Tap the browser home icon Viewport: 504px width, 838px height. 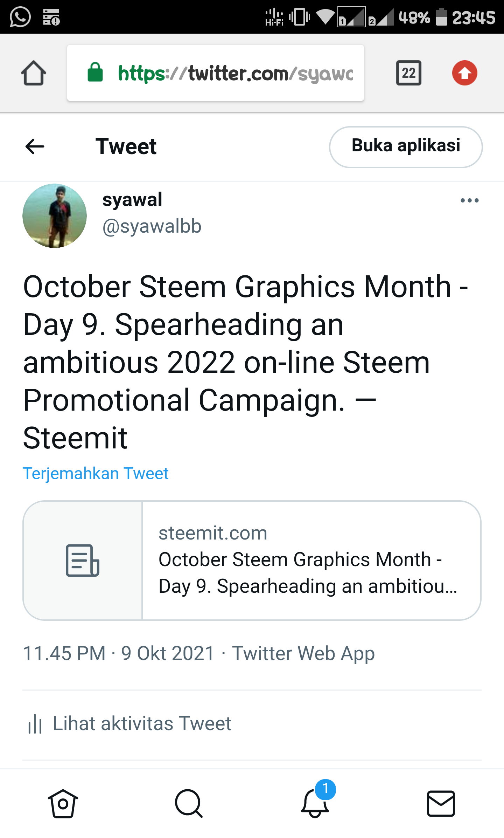point(34,73)
